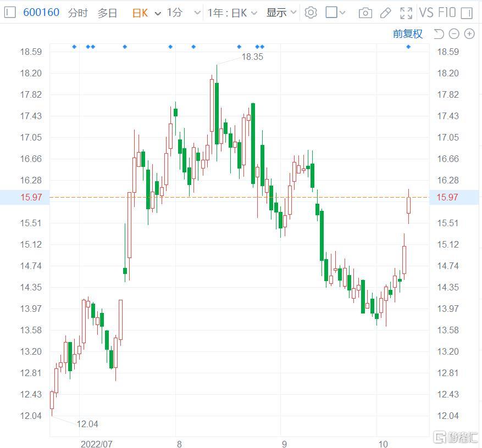Zoom in the chart with the plus icon
Screen dimensions: 482x448
coord(469,34)
